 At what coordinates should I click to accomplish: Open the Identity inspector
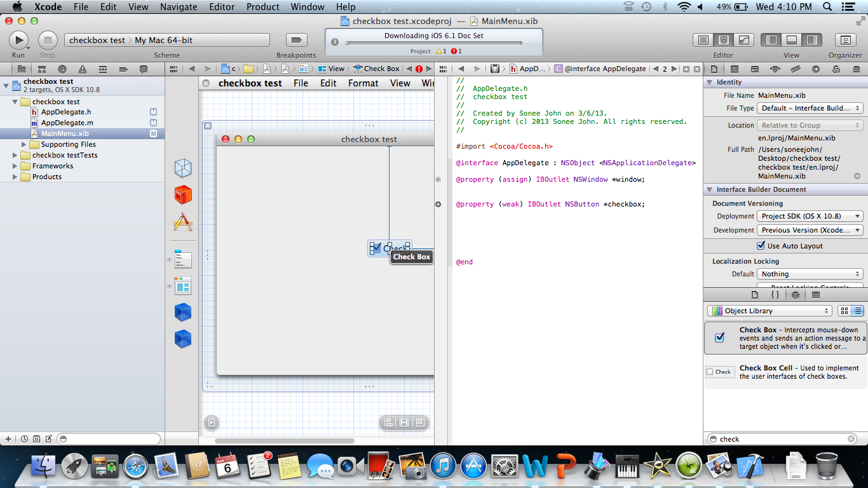tap(754, 69)
